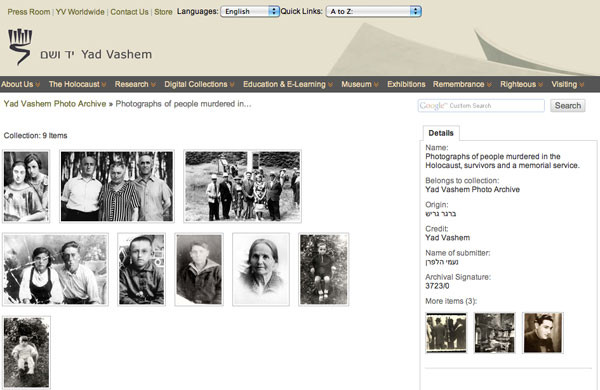
Task: Click the Yad Vashem menorah logo
Action: point(20,47)
